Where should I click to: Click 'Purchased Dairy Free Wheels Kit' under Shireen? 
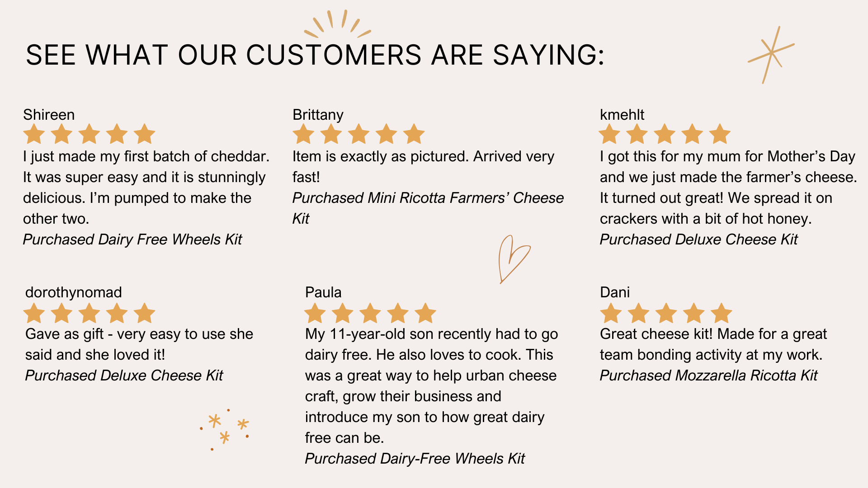tap(132, 239)
